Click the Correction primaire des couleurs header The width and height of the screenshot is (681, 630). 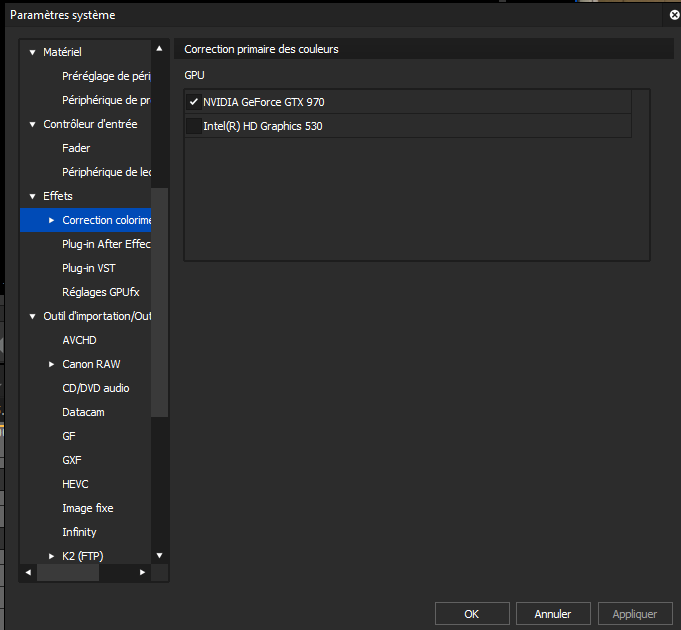click(261, 49)
